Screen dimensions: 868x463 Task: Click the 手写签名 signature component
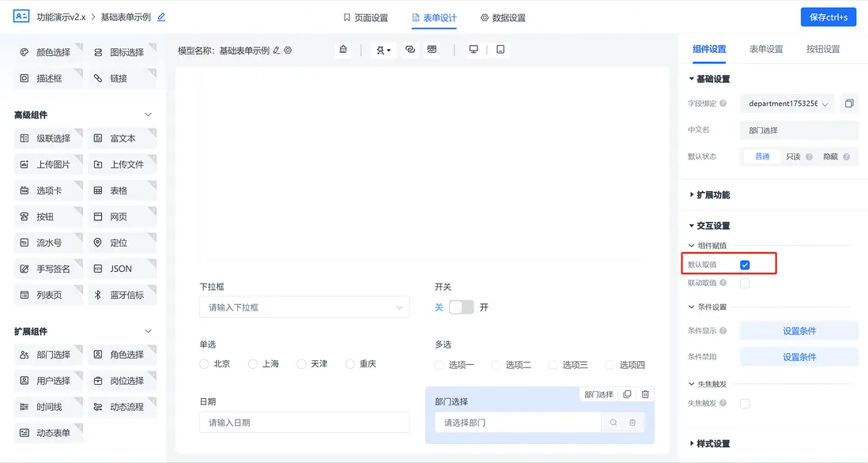click(48, 268)
